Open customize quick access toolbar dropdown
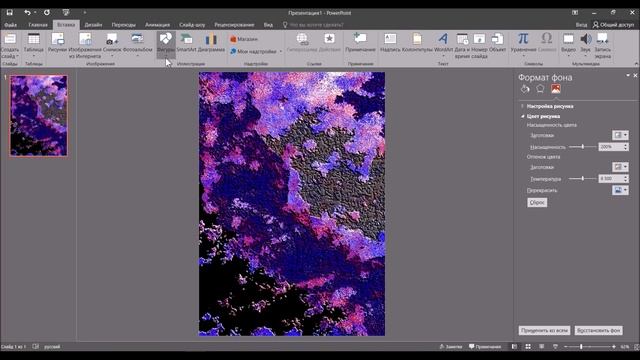 (x=84, y=13)
